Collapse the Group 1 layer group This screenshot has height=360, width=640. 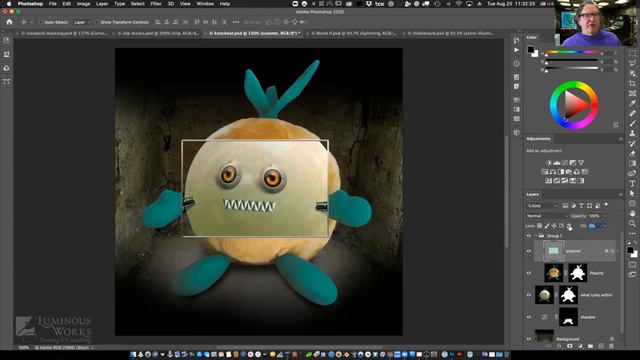[x=536, y=236]
